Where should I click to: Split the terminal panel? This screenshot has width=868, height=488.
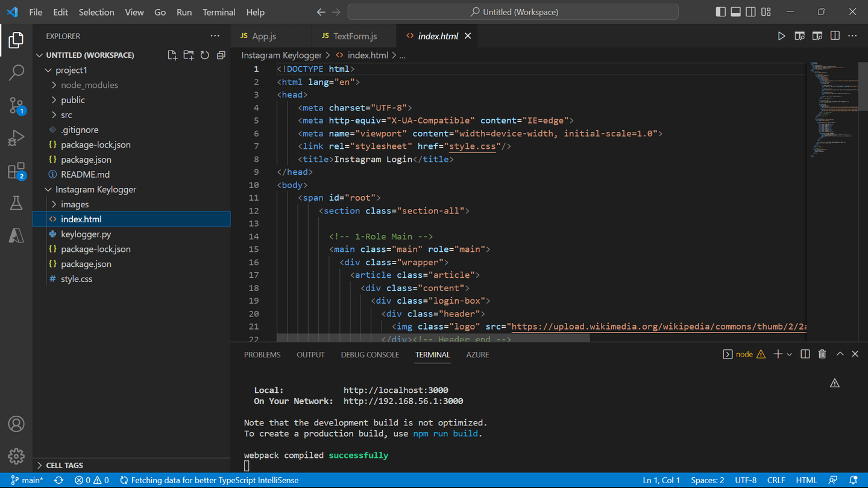point(805,354)
